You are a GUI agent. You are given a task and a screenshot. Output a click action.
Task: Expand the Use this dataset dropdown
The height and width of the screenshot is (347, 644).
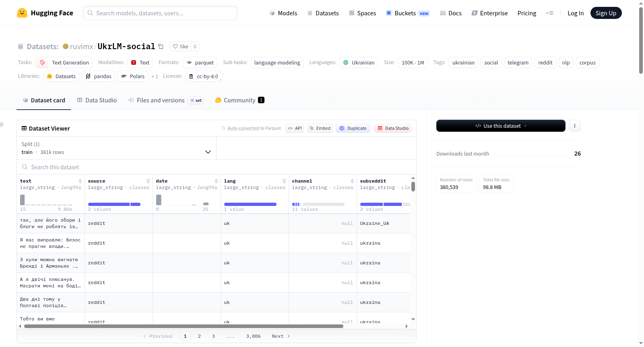tap(501, 126)
